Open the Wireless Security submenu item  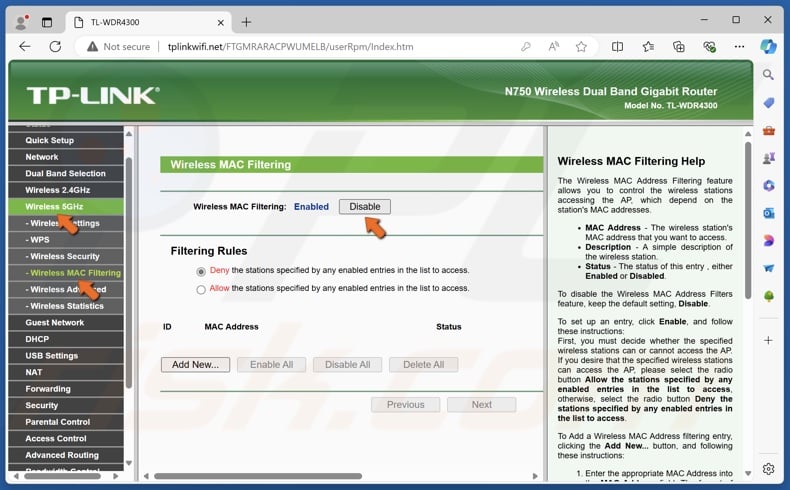[x=65, y=256]
